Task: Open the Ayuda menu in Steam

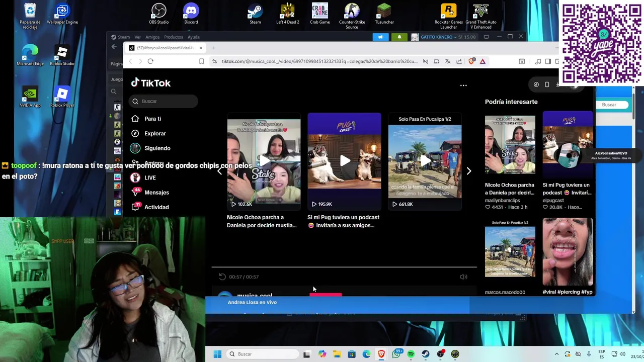Action: pyautogui.click(x=194, y=37)
